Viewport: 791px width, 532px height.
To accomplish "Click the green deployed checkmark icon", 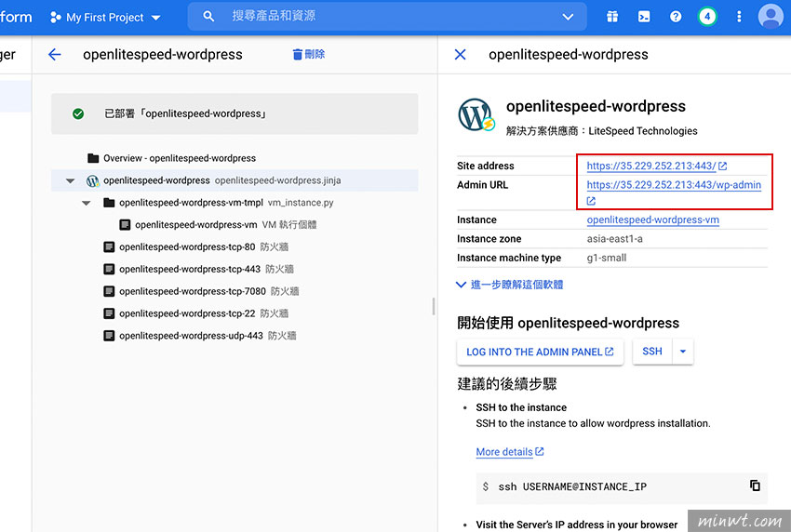I will pos(78,114).
